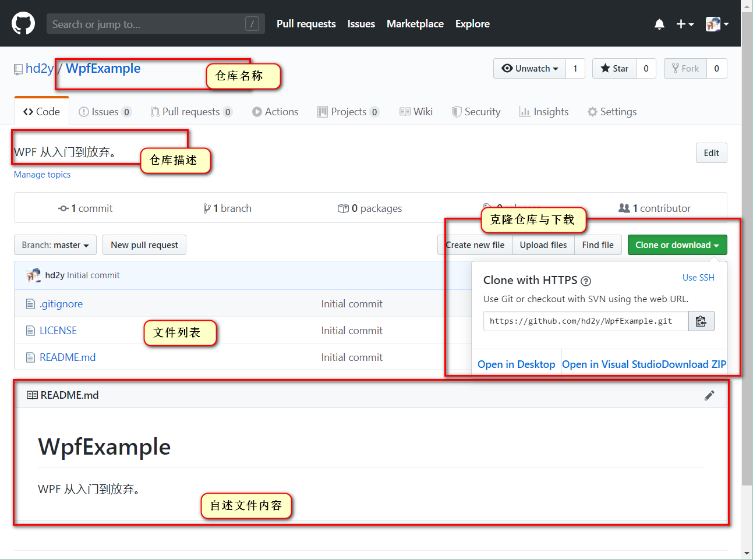View the 1 commit history
Image resolution: width=753 pixels, height=560 pixels.
point(86,208)
